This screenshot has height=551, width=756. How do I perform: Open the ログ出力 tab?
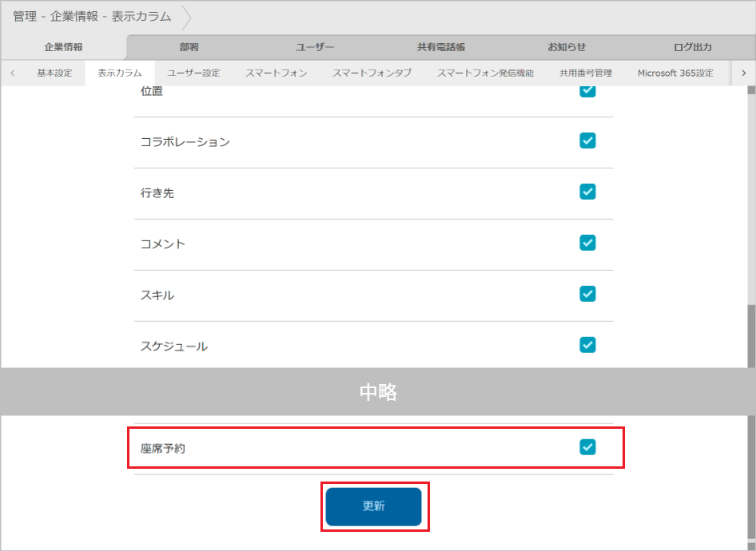click(x=692, y=47)
